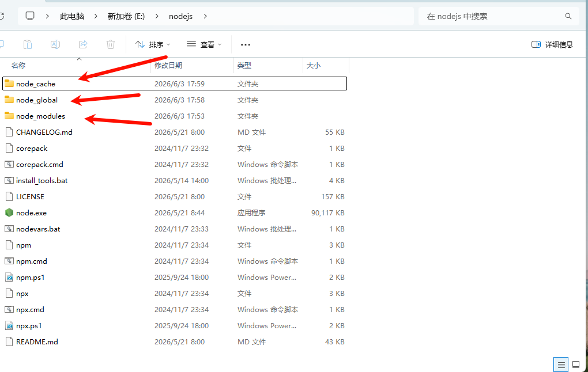Select the node_global folder icon
This screenshot has width=588, height=372.
pos(9,99)
